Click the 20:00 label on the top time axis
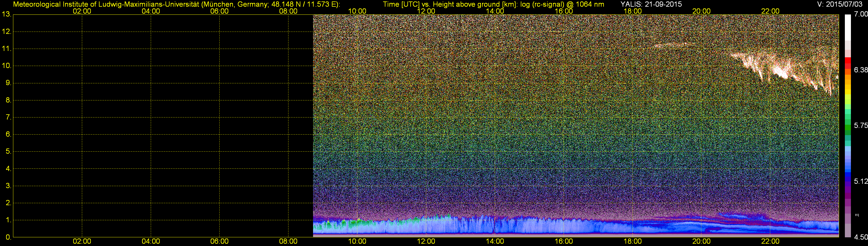868x246 pixels. [x=701, y=11]
